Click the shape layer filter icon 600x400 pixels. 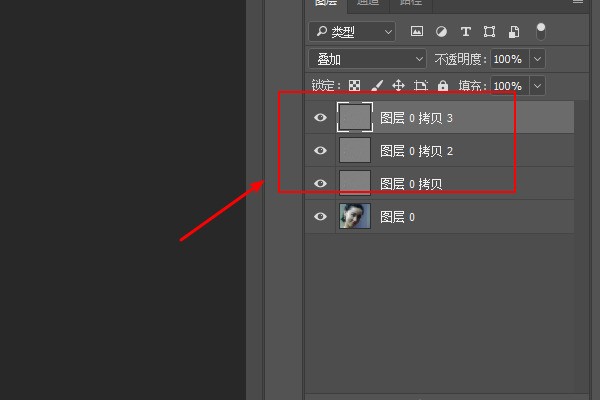click(x=489, y=32)
